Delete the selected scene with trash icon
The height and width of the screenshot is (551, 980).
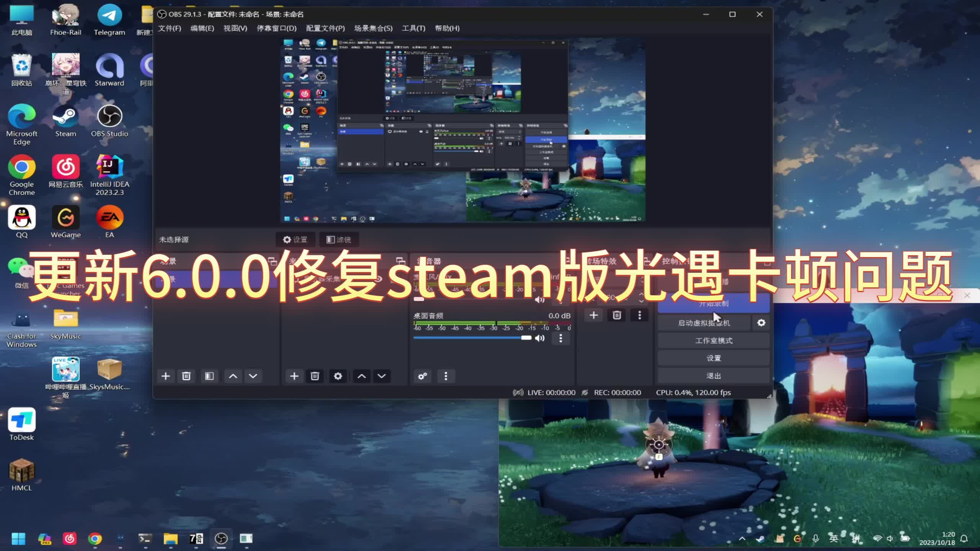tap(186, 376)
